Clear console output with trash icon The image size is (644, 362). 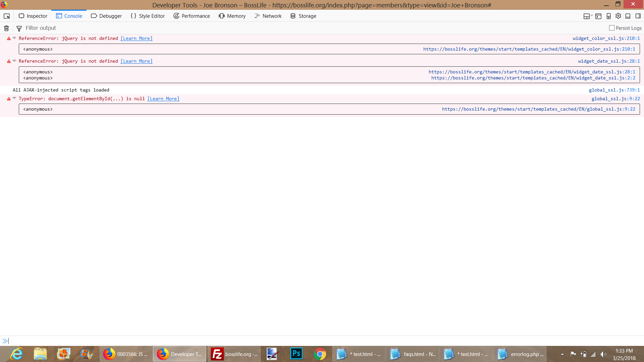click(x=6, y=28)
